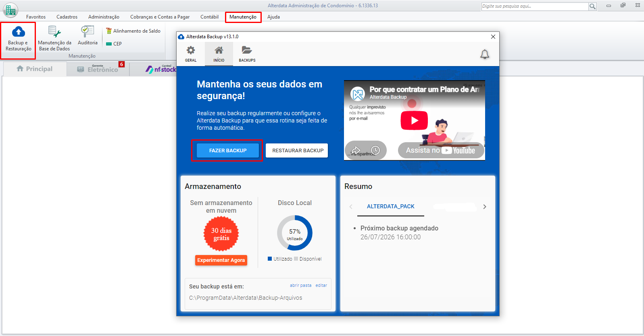Switch to the nfstock tab
The image size is (644, 336).
click(160, 69)
